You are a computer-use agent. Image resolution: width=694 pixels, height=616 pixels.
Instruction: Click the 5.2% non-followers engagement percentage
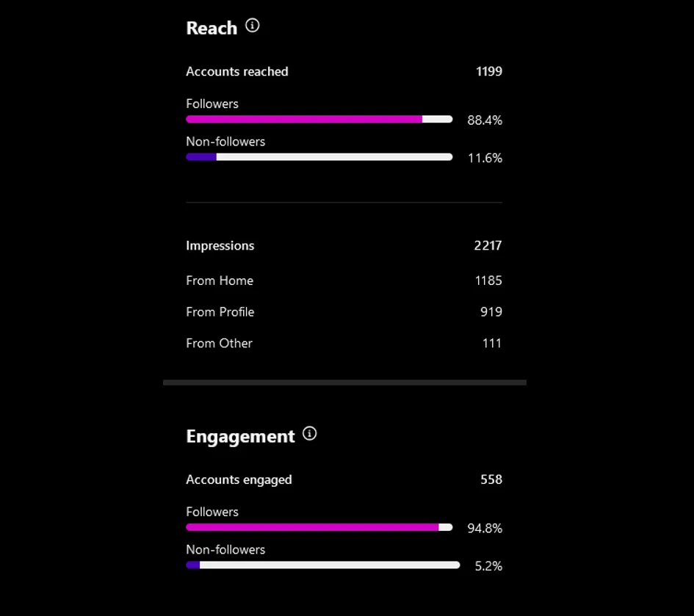point(488,566)
